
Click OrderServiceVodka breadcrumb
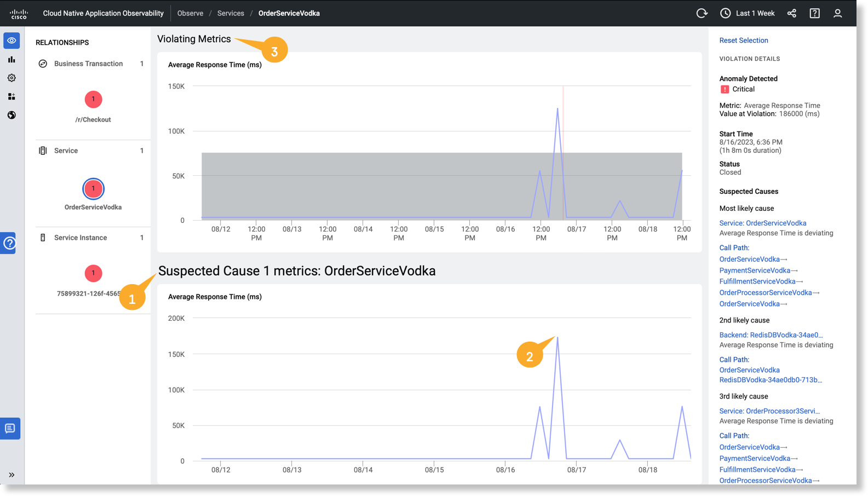(289, 13)
